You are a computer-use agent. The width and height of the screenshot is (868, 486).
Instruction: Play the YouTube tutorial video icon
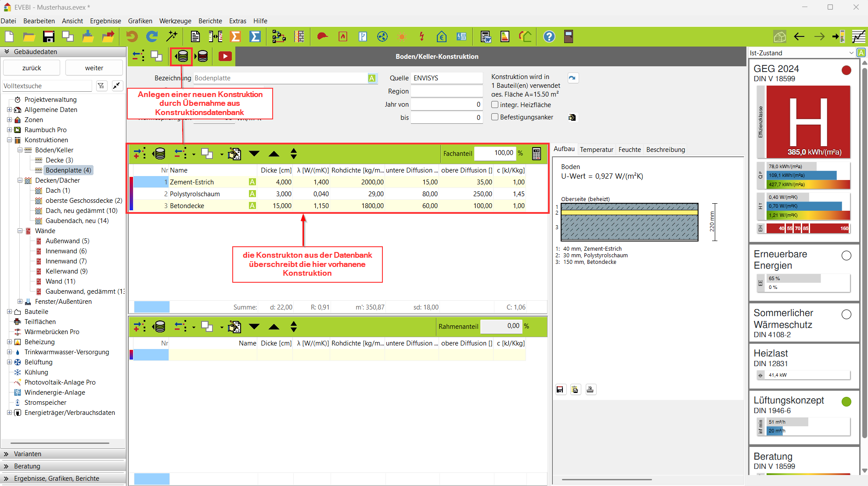click(x=225, y=56)
